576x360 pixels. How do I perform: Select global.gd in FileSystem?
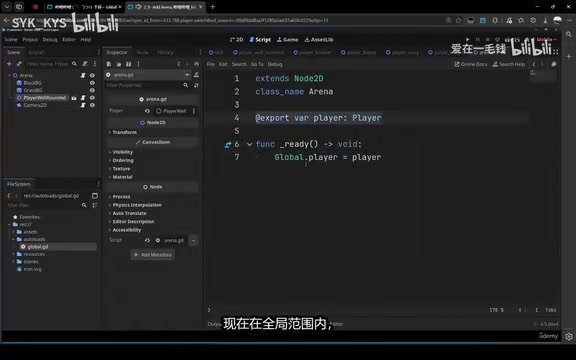pos(37,247)
